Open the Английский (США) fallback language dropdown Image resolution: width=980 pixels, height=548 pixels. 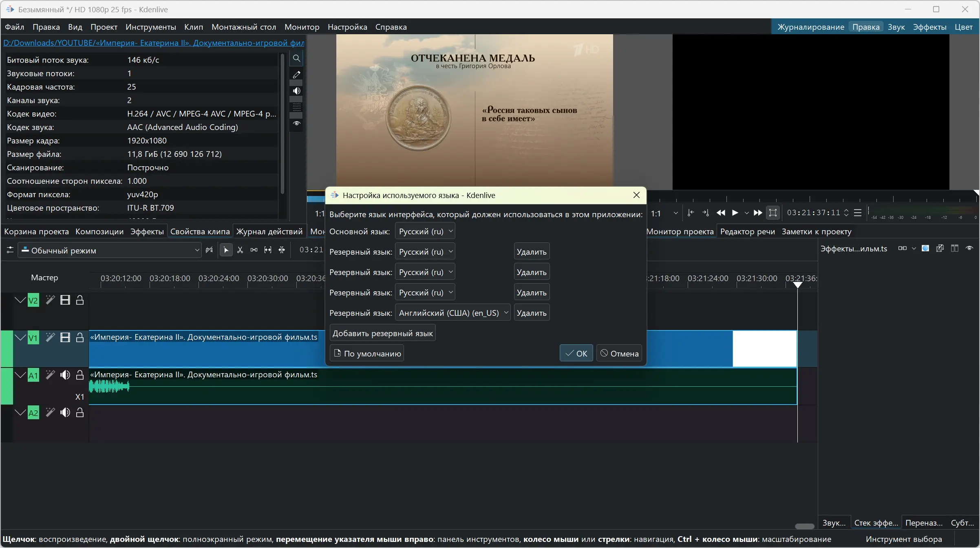pos(452,313)
